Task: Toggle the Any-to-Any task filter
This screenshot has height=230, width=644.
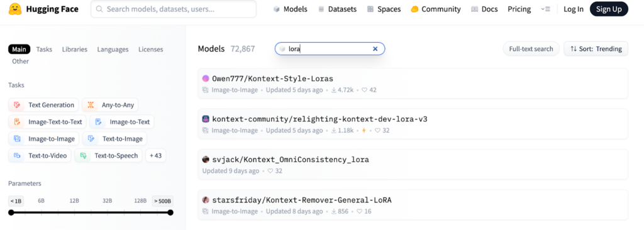Action: click(110, 105)
